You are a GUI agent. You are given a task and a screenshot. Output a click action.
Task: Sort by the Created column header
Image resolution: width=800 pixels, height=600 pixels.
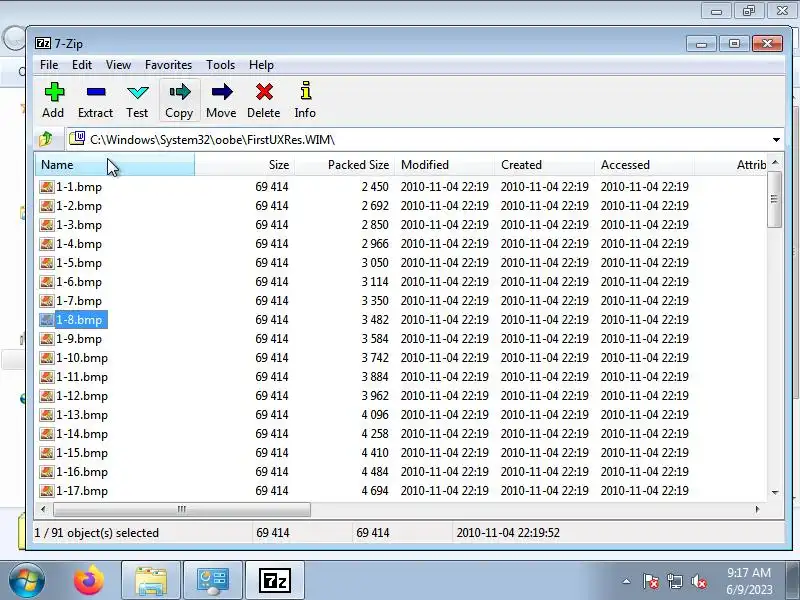coord(544,165)
